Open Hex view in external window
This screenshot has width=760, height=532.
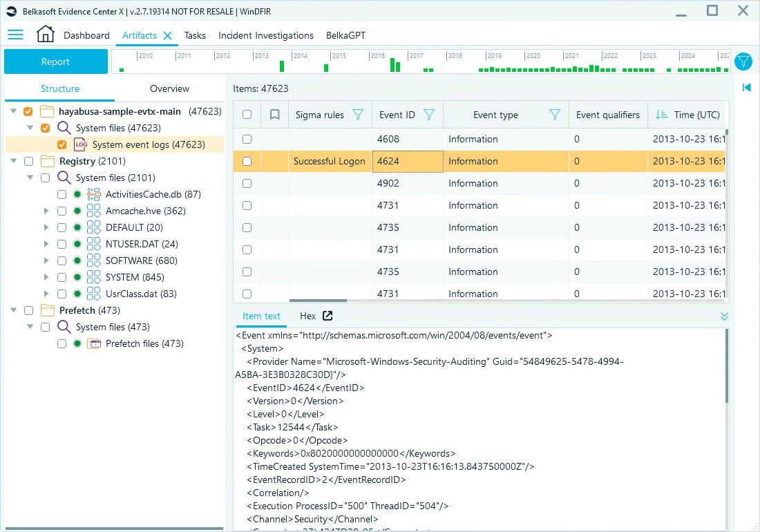[x=327, y=316]
